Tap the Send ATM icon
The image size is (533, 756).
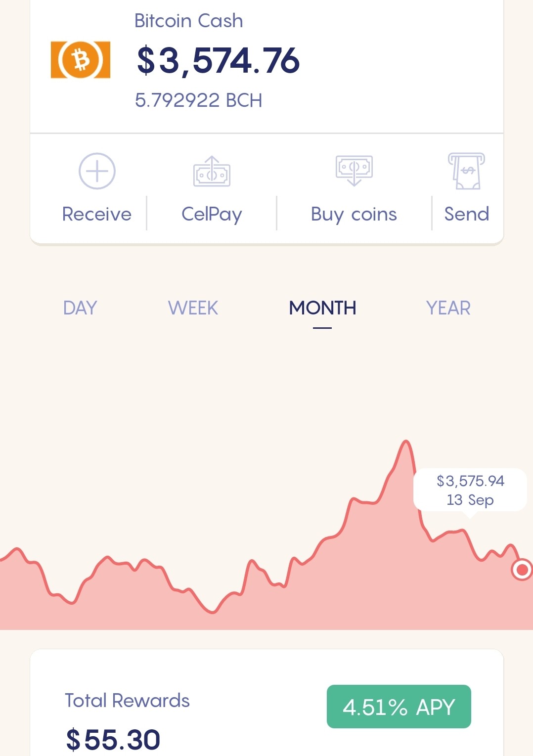click(466, 171)
